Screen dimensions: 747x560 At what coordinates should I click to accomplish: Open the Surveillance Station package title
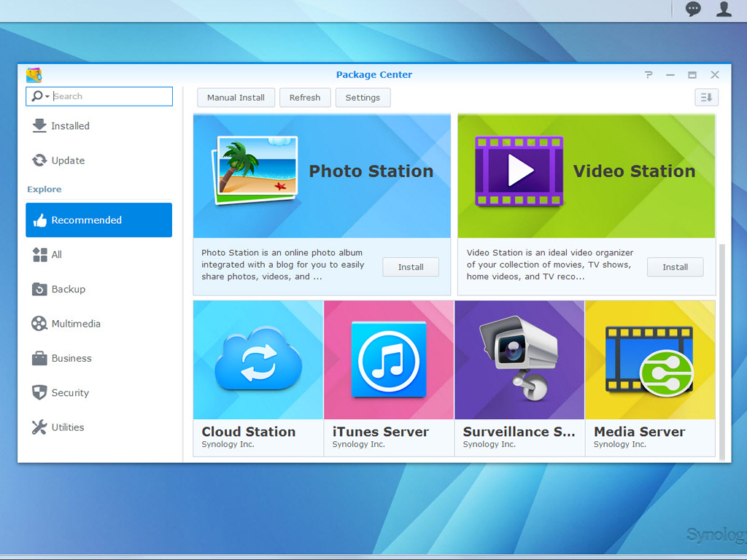pos(519,432)
